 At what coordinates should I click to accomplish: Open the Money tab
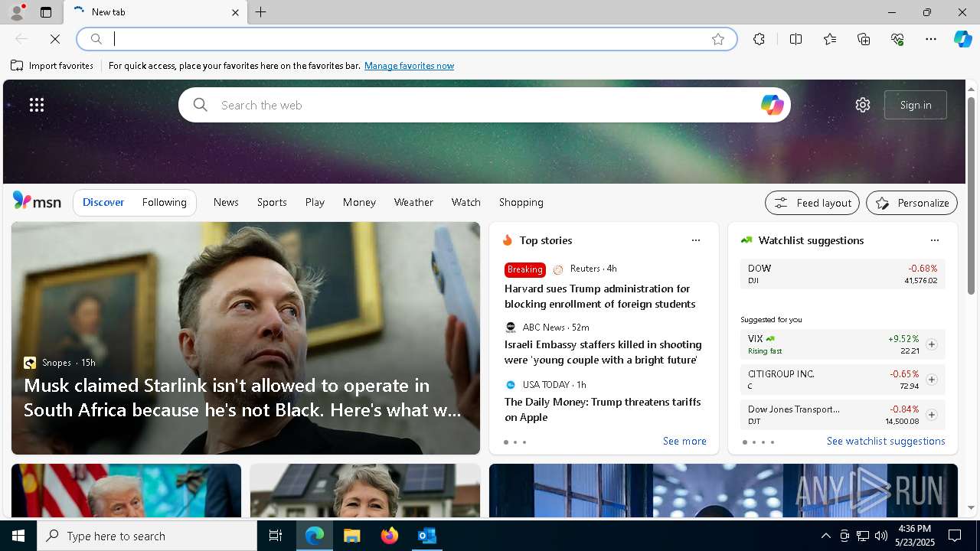[x=359, y=202]
